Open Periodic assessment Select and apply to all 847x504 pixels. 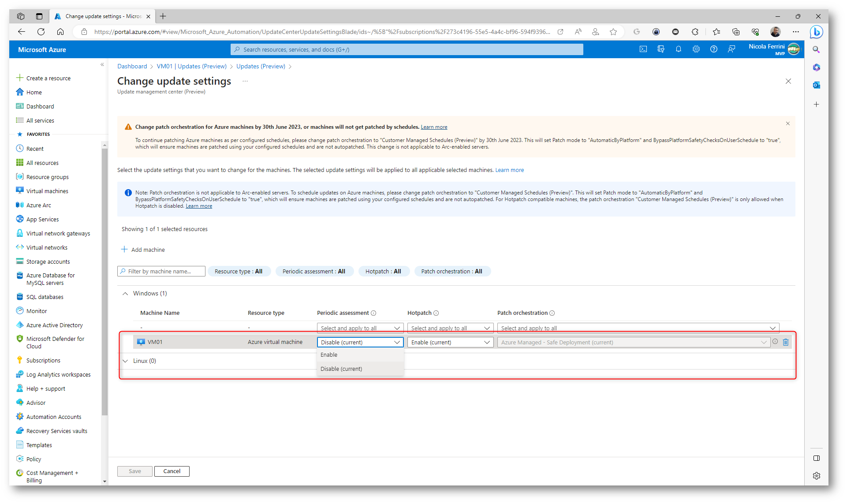(x=360, y=328)
